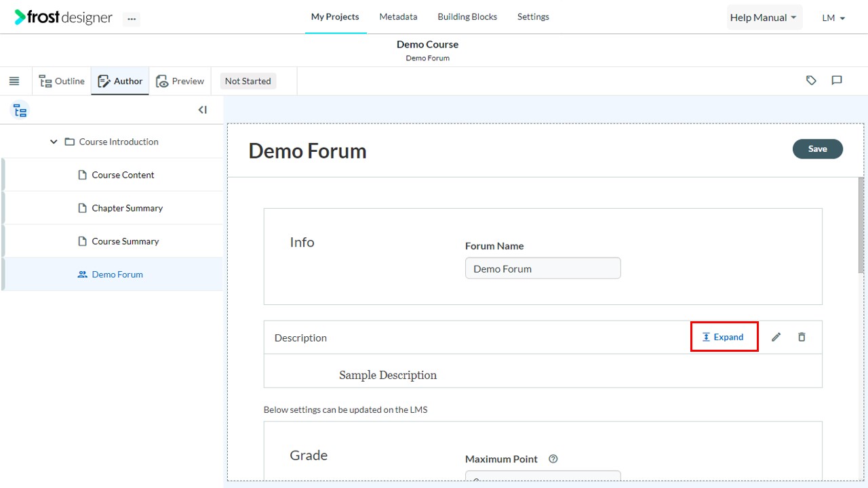This screenshot has height=488, width=868.
Task: Click the Demo Forum group icon
Action: pyautogui.click(x=83, y=274)
